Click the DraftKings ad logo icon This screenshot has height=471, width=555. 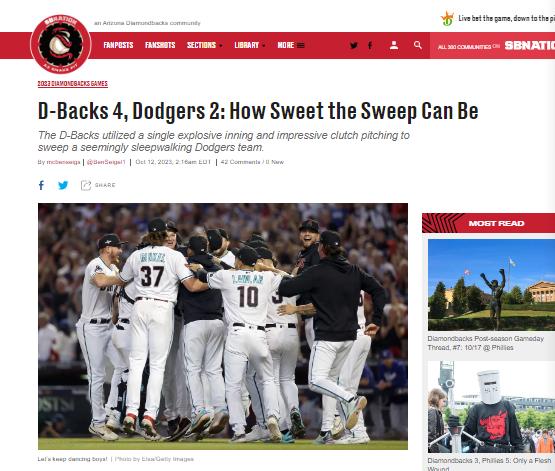[x=447, y=19]
